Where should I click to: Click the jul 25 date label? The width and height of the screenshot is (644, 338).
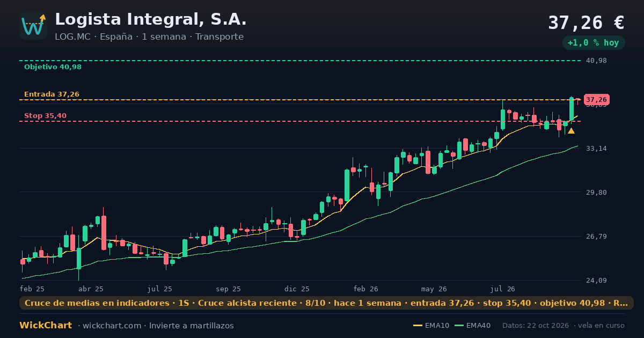160,289
